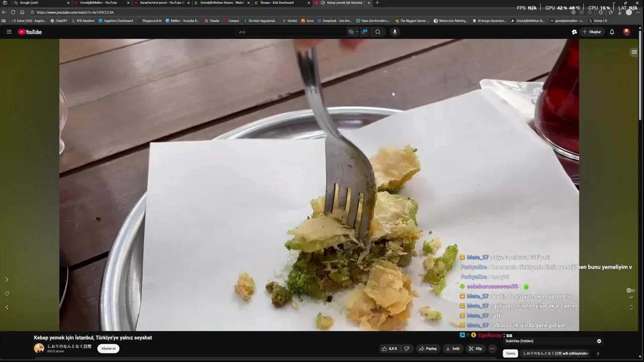
Task: Click the sidebar chevron right arrow
Action: 7,280
